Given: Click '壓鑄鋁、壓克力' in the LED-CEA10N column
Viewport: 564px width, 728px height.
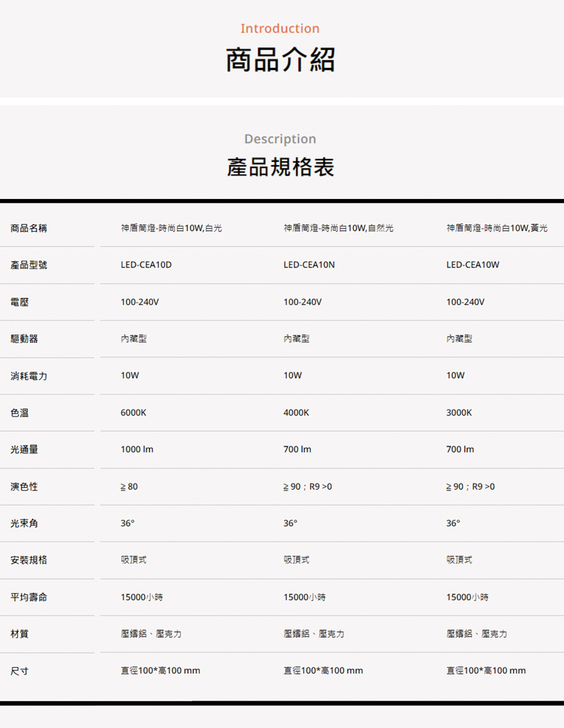Looking at the screenshot, I should point(314,634).
